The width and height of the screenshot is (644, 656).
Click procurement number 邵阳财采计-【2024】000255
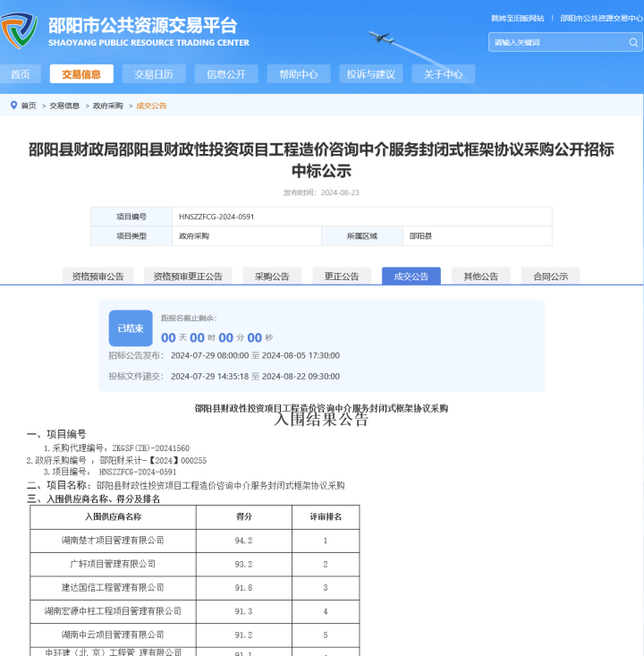point(153,461)
